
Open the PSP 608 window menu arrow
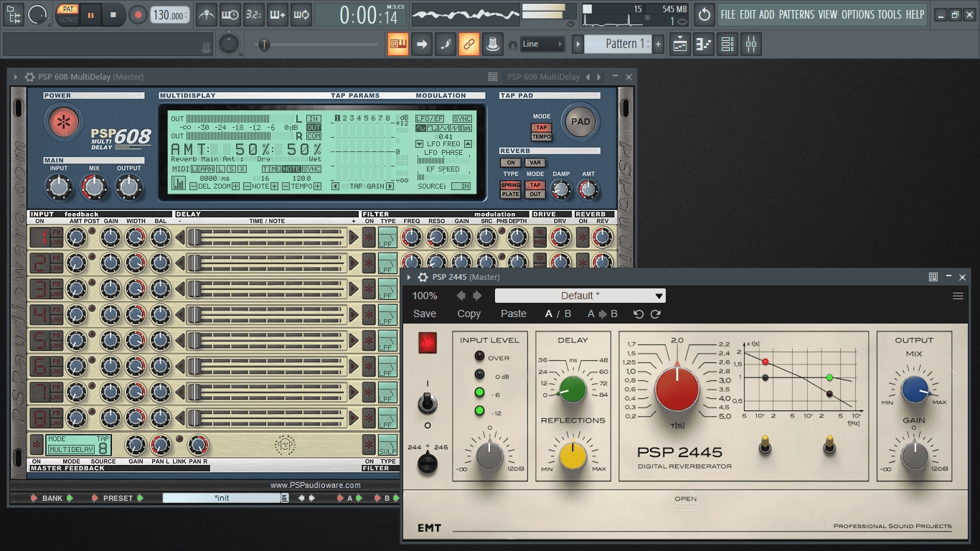[16, 77]
